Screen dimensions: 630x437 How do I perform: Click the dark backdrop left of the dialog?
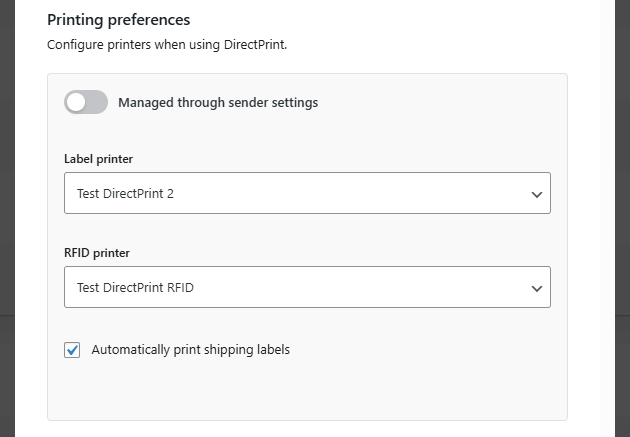pyautogui.click(x=7, y=200)
